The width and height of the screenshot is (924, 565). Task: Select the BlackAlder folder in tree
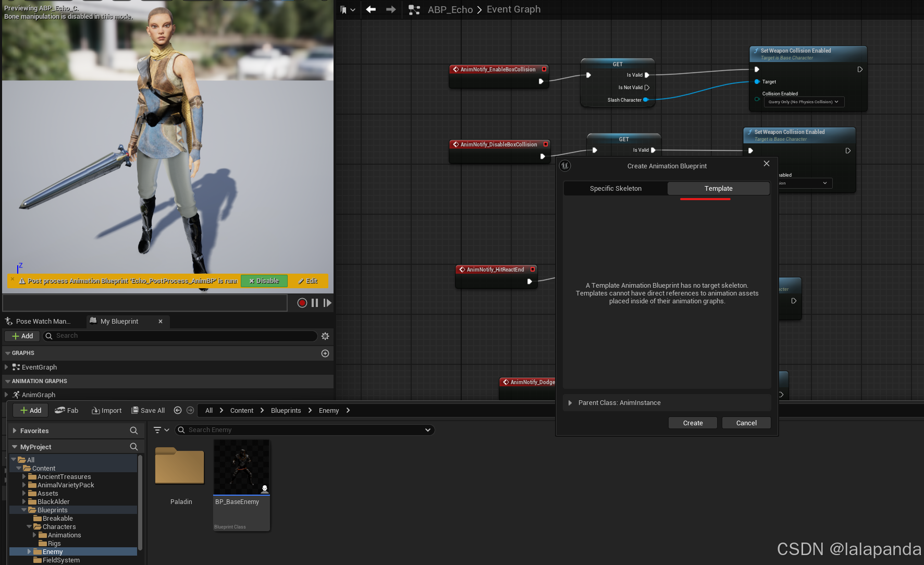pyautogui.click(x=53, y=502)
